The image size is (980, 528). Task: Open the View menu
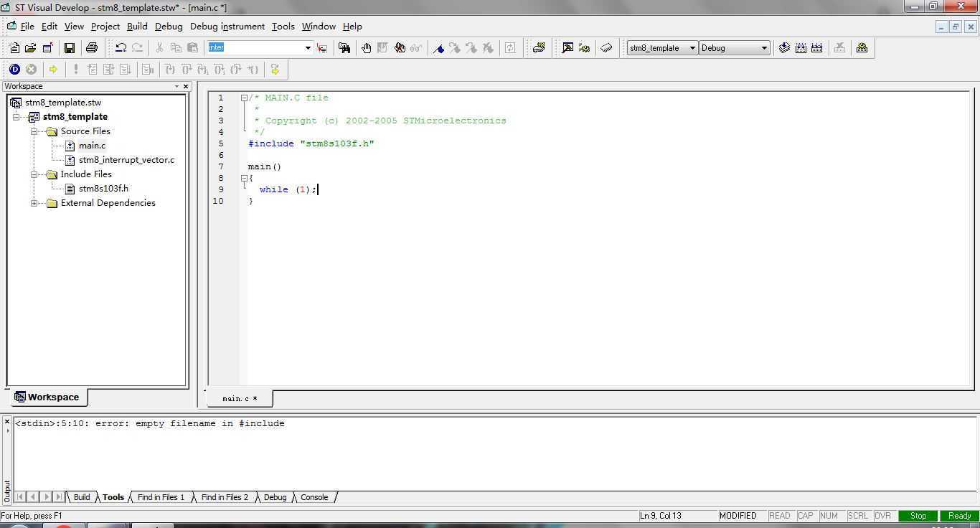point(74,27)
